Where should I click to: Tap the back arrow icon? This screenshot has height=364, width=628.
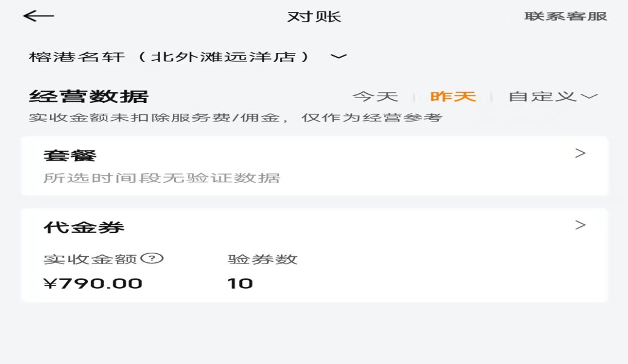click(x=39, y=16)
